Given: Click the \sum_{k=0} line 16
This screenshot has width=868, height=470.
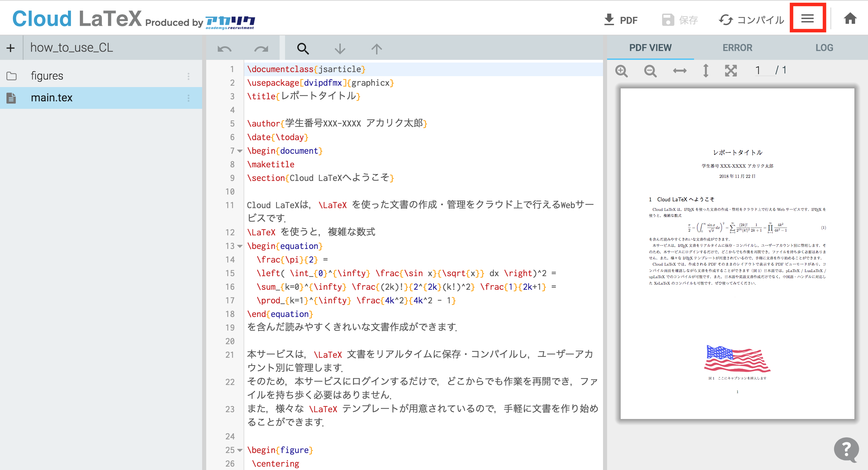Looking at the screenshot, I should 406,287.
